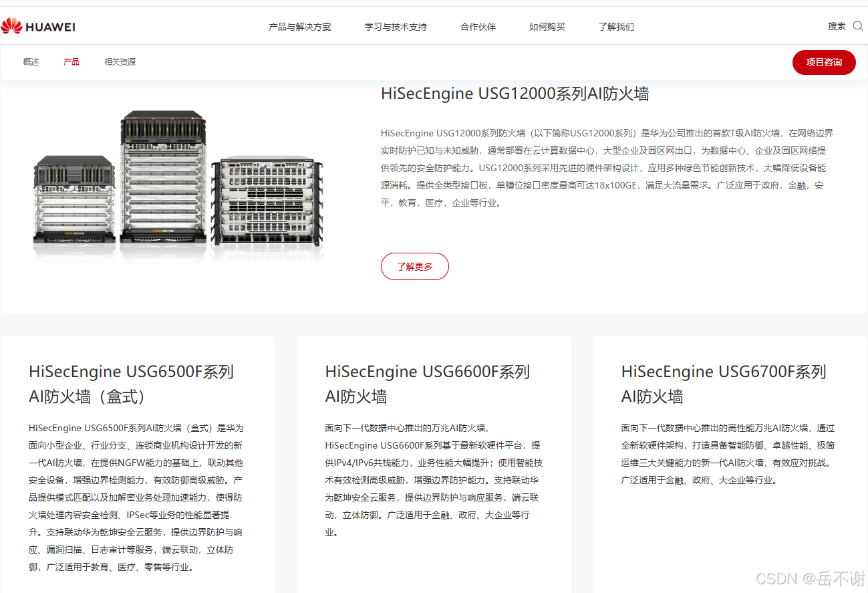Select the USG12000 description paragraph
Screen dimensions: 868x593
point(607,168)
